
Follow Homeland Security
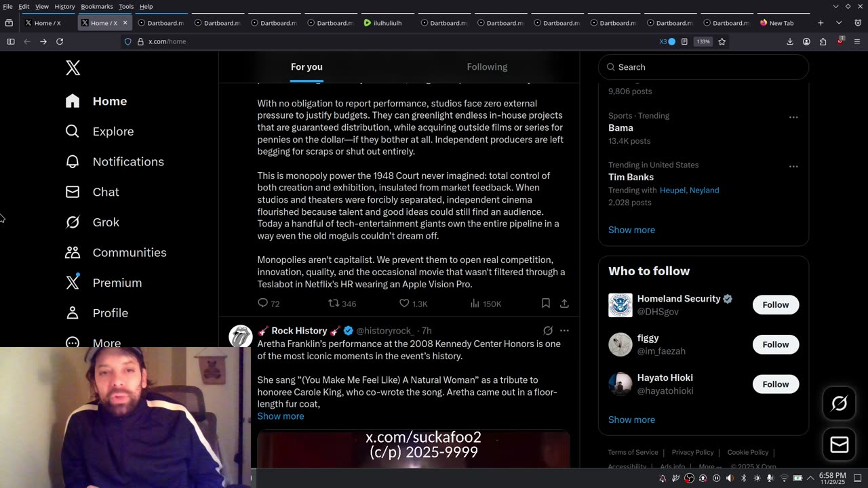[775, 305]
